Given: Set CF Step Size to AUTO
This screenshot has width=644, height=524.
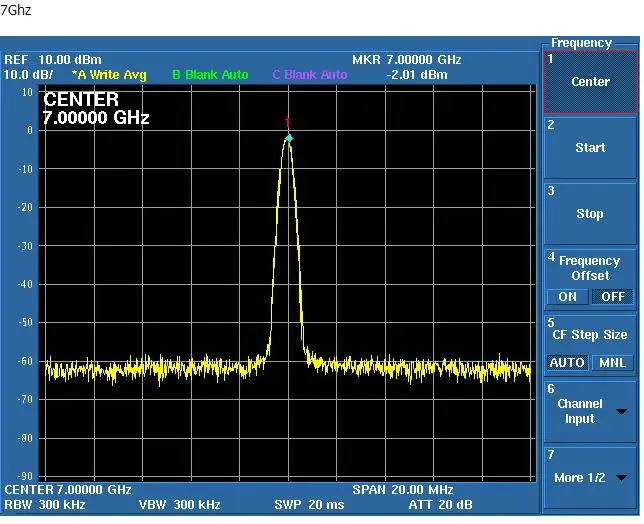Looking at the screenshot, I should click(x=567, y=363).
